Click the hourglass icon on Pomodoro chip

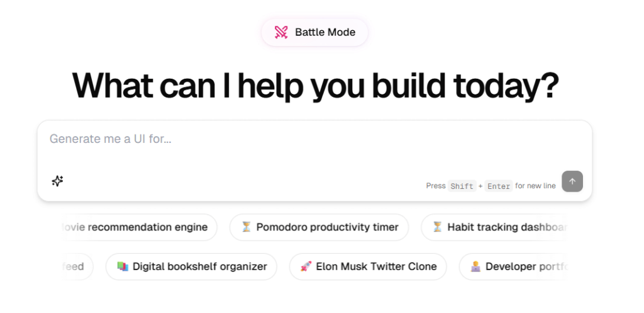[x=246, y=227]
